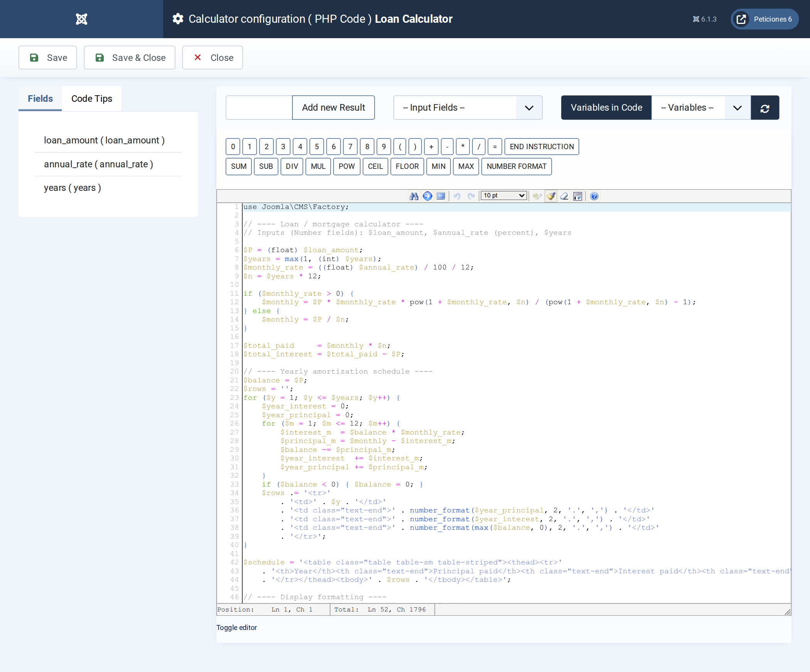Viewport: 810px width, 672px height.
Task: Click the gear icon beside Calculator configuration
Action: click(178, 19)
